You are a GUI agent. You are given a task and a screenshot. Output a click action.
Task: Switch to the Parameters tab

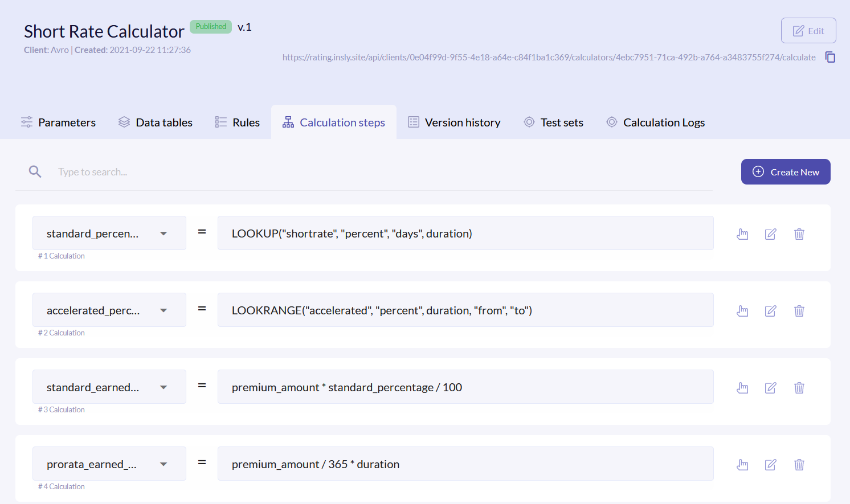(58, 122)
